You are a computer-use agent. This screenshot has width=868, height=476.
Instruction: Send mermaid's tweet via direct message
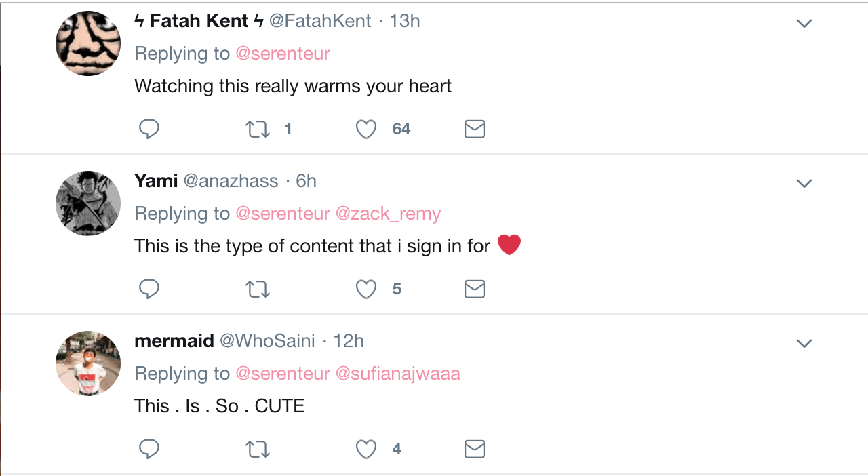(x=475, y=449)
